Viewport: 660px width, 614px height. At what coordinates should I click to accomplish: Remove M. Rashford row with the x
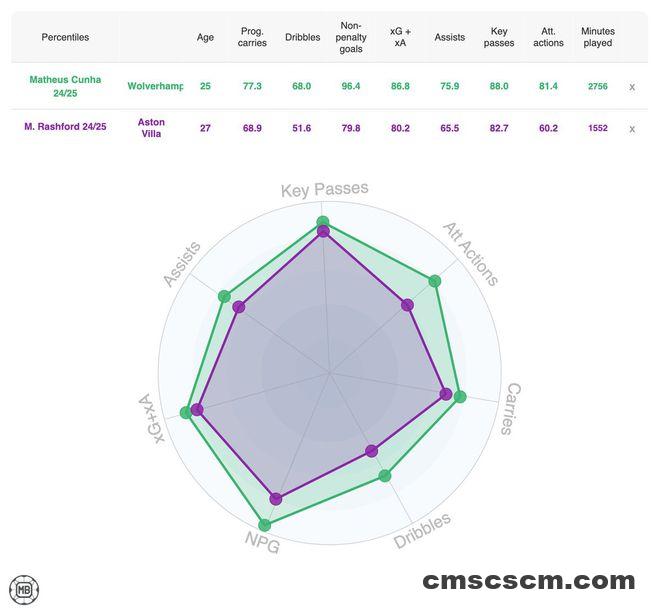[632, 129]
